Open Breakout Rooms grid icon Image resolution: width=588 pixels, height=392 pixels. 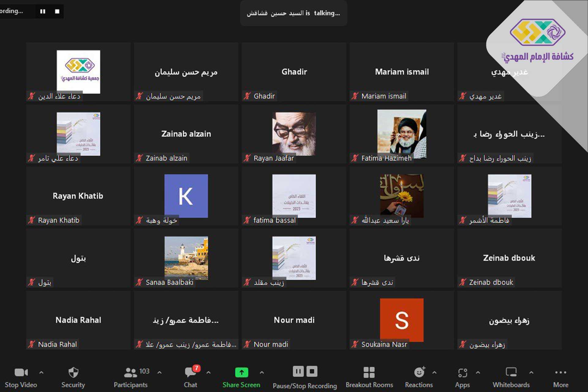pyautogui.click(x=369, y=372)
